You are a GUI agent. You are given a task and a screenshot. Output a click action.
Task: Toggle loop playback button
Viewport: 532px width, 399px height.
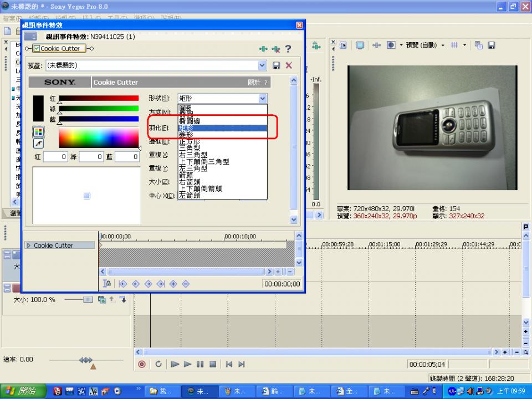(x=158, y=364)
